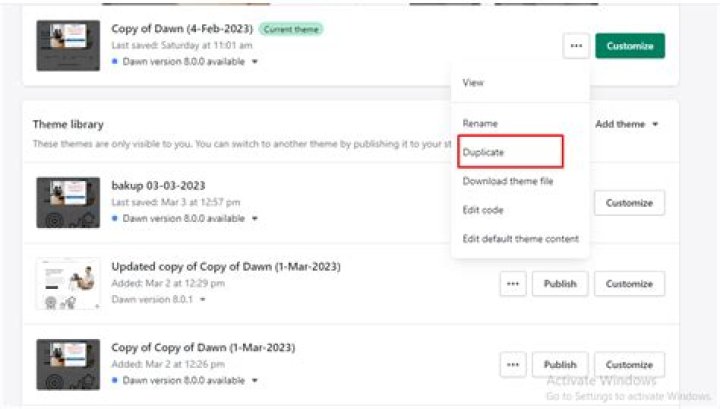
Task: Open thumbnail of Copy of Copy of Dawn (1-Mar-2023)
Action: (68, 364)
